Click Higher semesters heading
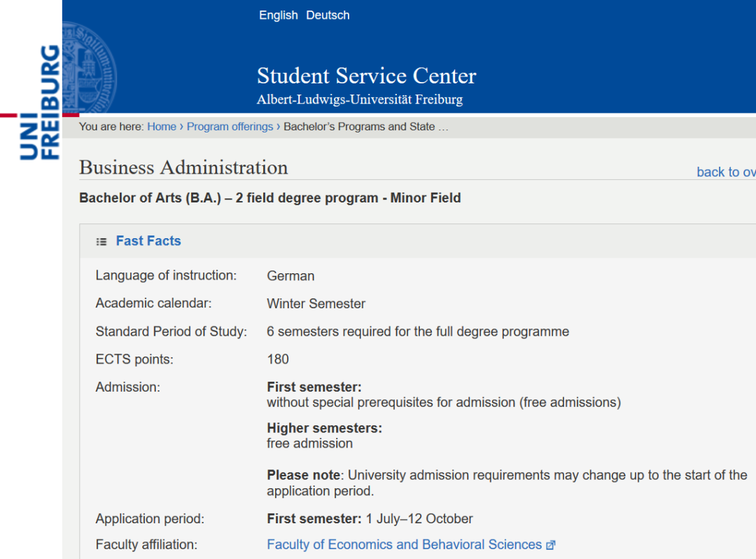Image resolution: width=756 pixels, height=559 pixels. (325, 428)
